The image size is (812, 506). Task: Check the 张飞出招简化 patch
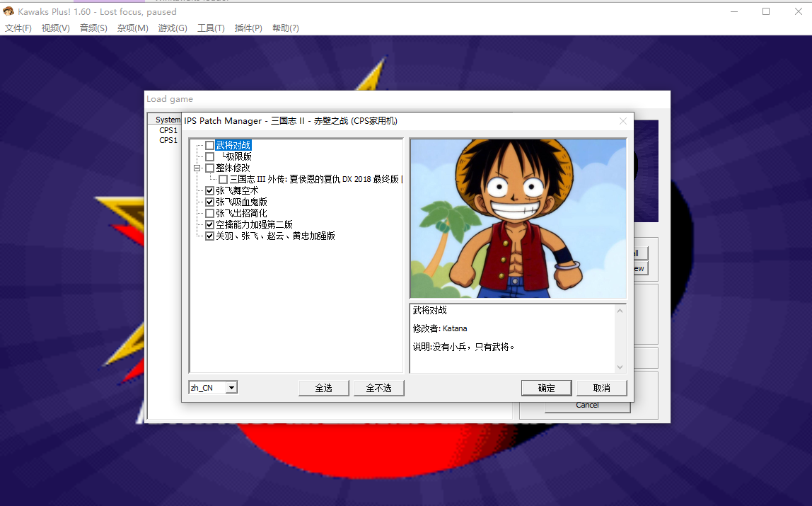(210, 214)
